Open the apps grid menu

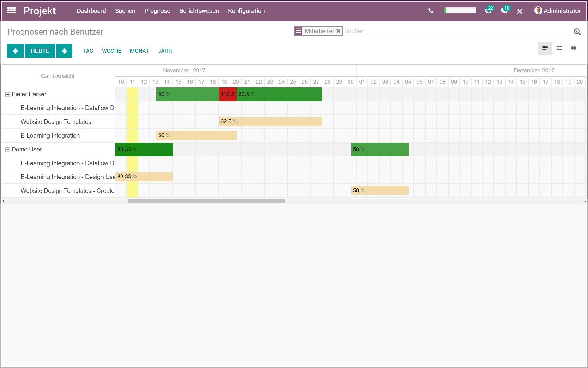[11, 10]
